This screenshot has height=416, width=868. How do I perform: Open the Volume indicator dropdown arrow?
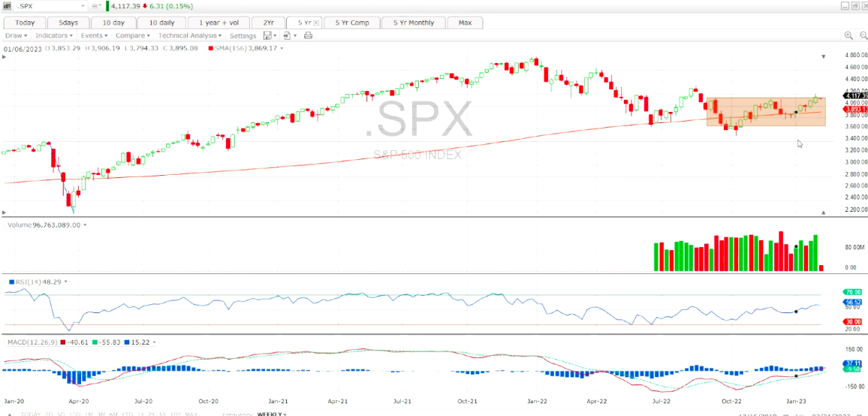(85, 225)
